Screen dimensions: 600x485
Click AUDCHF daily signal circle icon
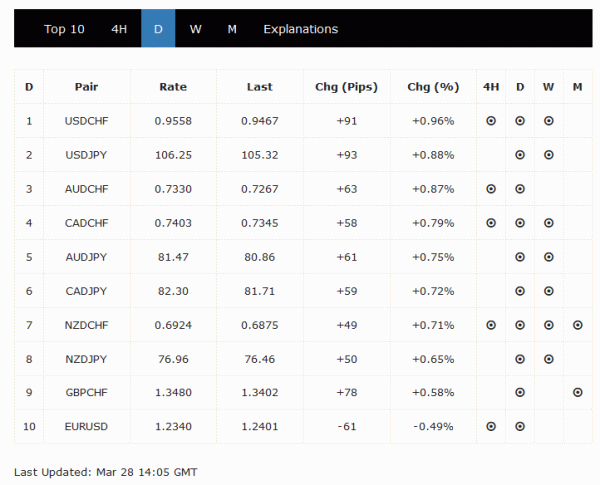tap(520, 189)
